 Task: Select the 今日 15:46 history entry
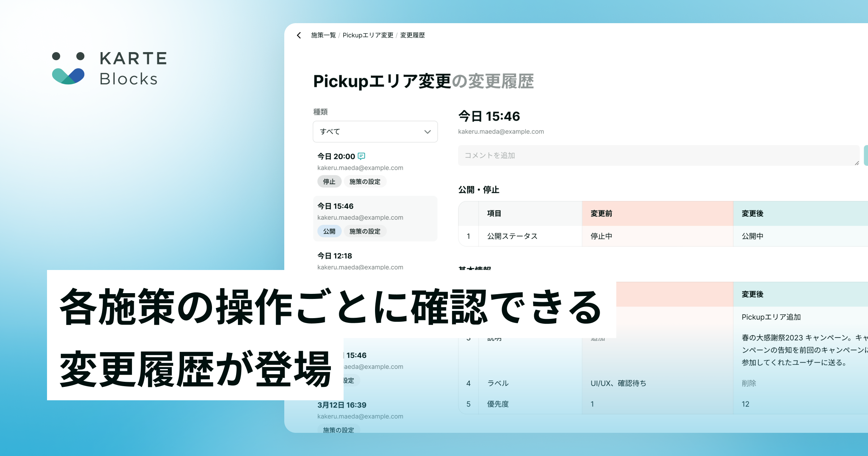click(375, 219)
